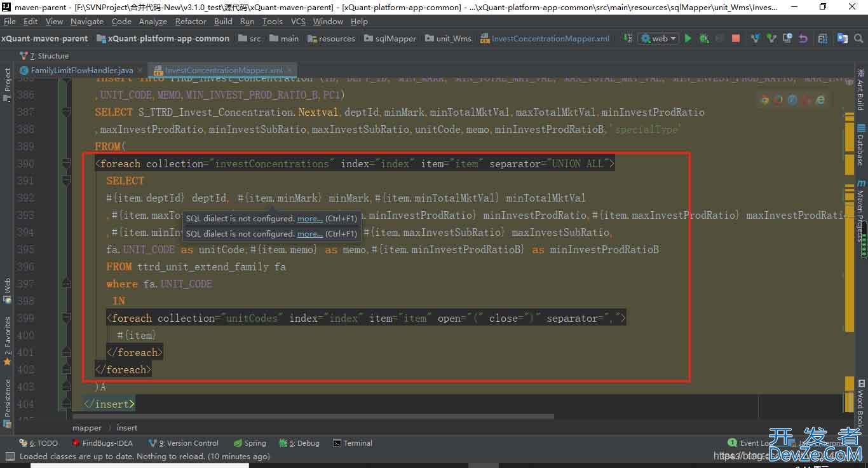
Task: Click upper 'more...' link in SQL dialect tooltip
Action: click(x=310, y=218)
